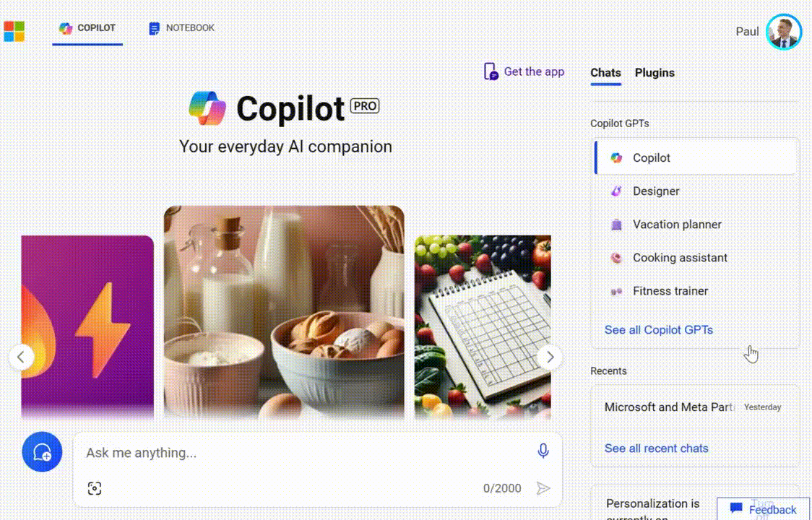The width and height of the screenshot is (812, 520).
Task: Open the Plugins tab
Action: 655,73
